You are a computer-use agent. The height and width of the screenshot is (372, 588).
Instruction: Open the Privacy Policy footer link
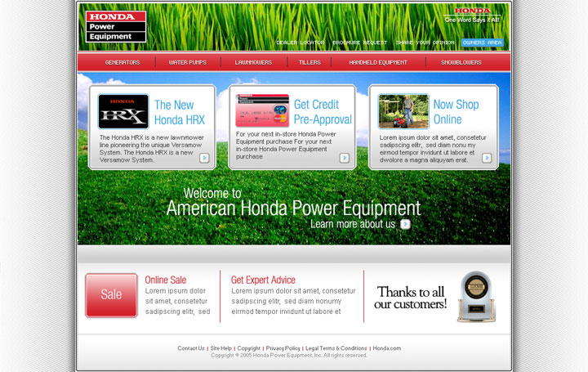point(283,348)
